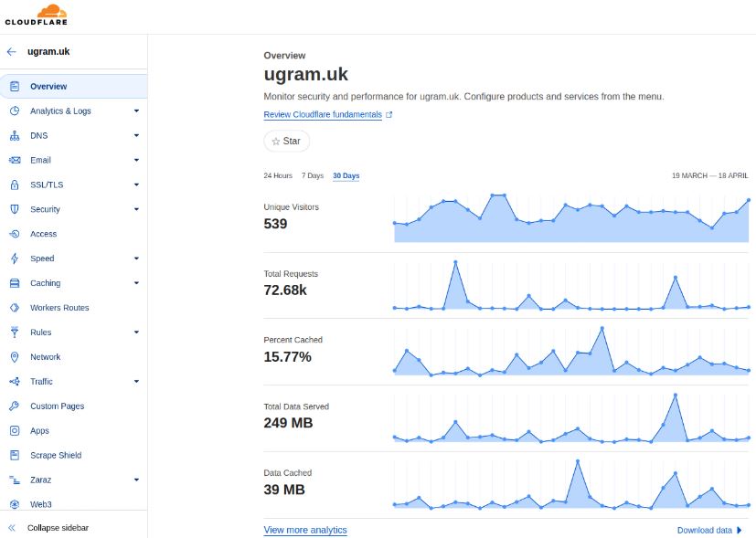Expand the Security submenu arrow
The width and height of the screenshot is (756, 538).
136,209
